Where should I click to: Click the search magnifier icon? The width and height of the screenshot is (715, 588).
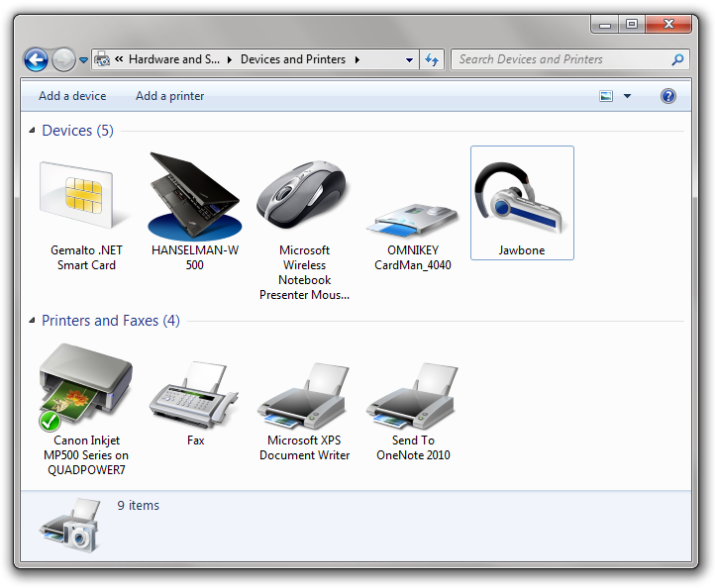pos(677,59)
